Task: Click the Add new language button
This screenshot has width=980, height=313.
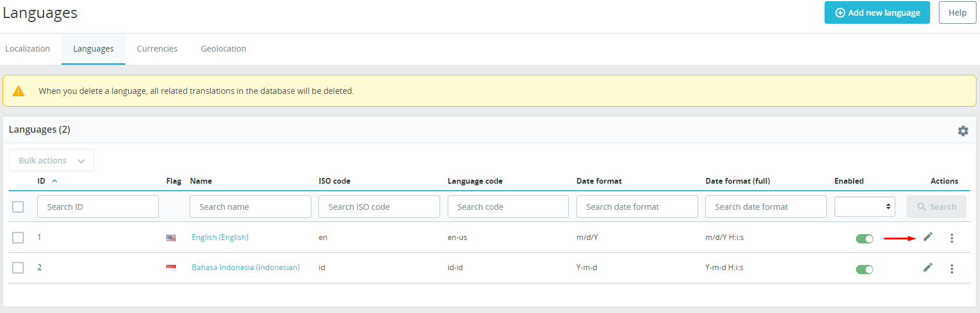Action: 877,13
